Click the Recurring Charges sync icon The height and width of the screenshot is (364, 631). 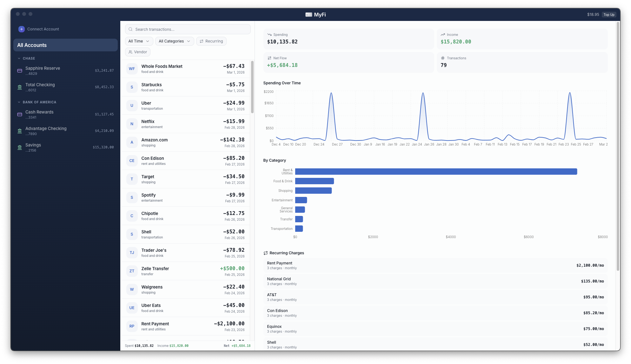tap(265, 253)
